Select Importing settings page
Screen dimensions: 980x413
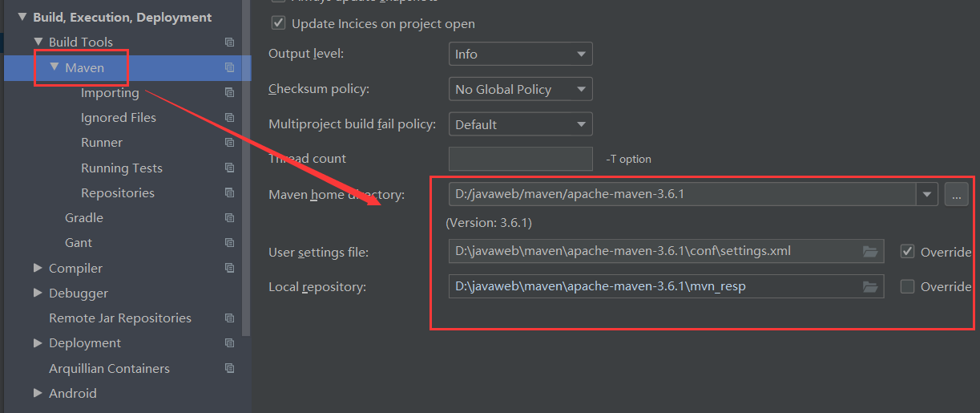[110, 93]
